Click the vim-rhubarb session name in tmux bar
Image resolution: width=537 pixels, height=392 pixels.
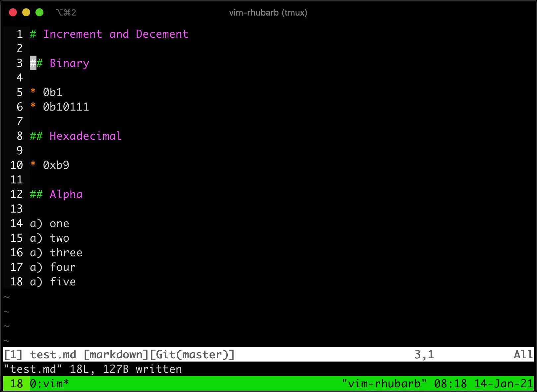click(385, 383)
